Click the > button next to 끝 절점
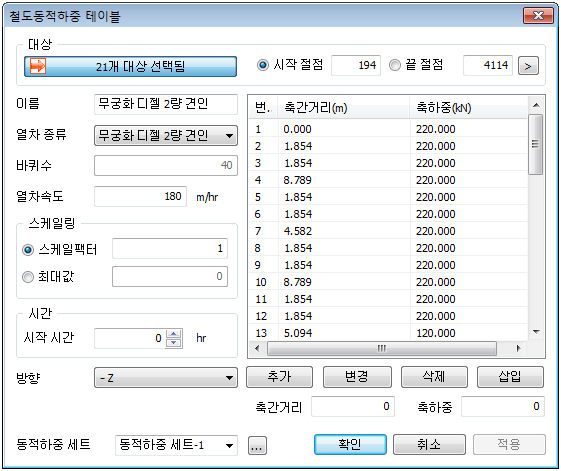Viewport: 561px width, 471px height. 528,66
